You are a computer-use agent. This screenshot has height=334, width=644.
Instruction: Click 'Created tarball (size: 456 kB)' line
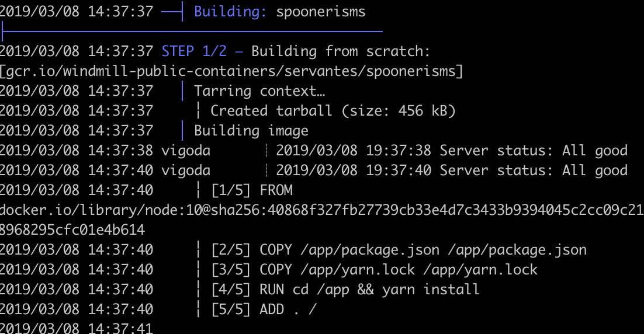point(333,111)
